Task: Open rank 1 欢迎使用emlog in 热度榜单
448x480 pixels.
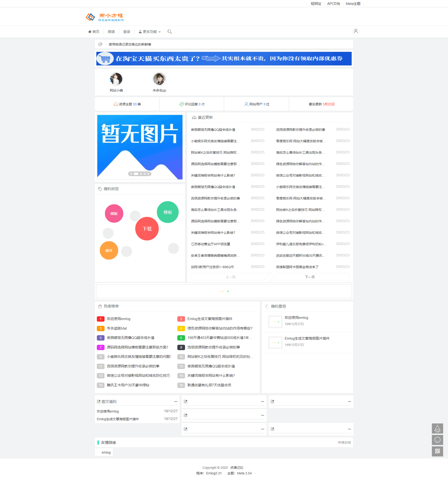Action: tap(119, 319)
